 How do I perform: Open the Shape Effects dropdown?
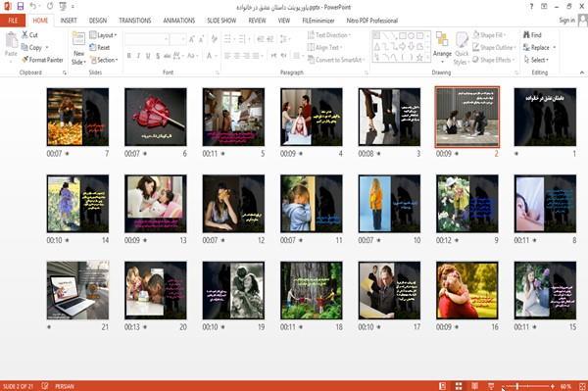[494, 60]
